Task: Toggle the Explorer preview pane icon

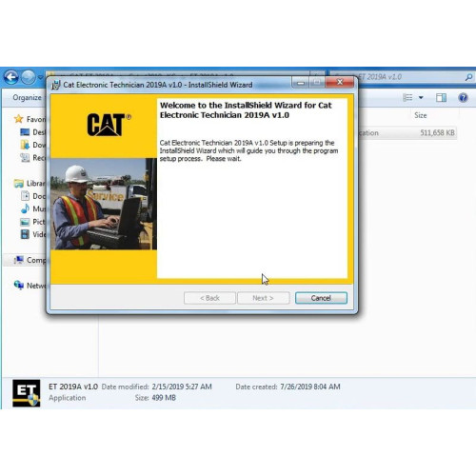Action: click(x=441, y=98)
